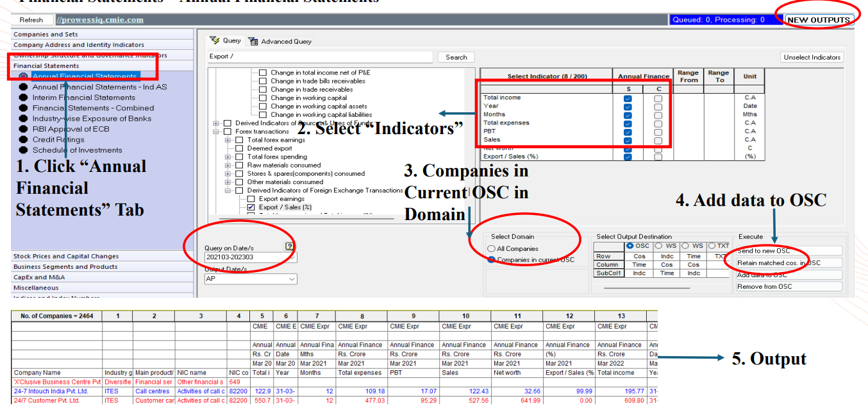
Task: Click the bullet icon beside Schedule of Investments
Action: click(x=24, y=150)
